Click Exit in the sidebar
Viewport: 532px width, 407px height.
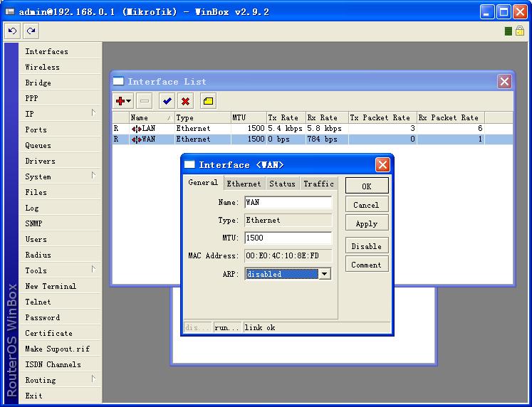61,396
